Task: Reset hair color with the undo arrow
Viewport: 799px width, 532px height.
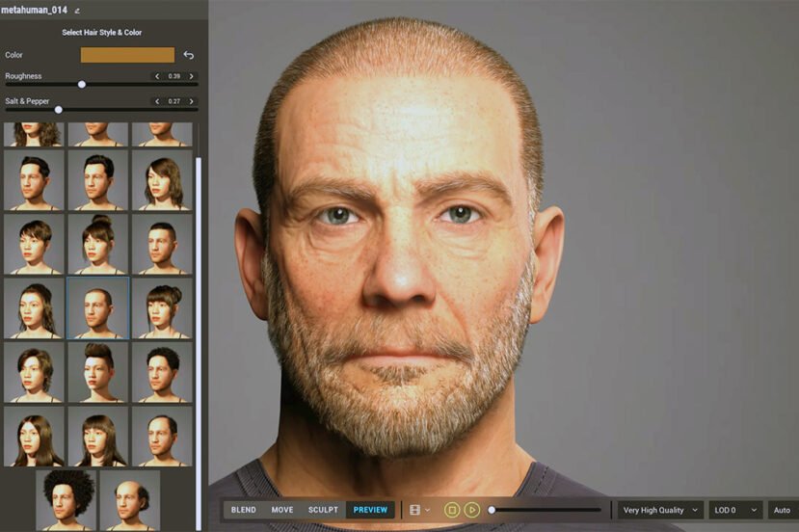Action: pyautogui.click(x=189, y=55)
